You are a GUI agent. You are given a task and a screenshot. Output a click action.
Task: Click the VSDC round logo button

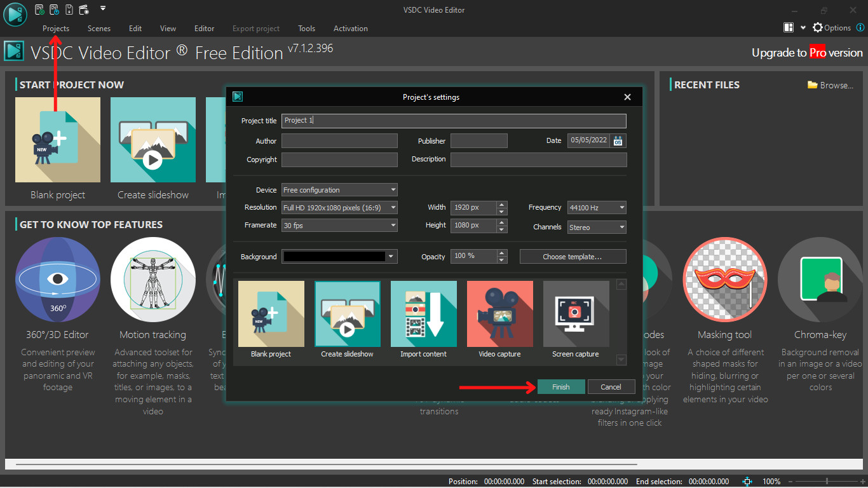coord(15,15)
